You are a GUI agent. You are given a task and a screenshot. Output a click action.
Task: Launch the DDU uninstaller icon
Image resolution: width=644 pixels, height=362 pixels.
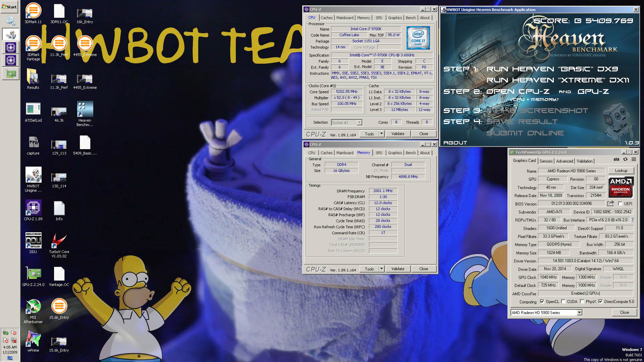[33, 243]
